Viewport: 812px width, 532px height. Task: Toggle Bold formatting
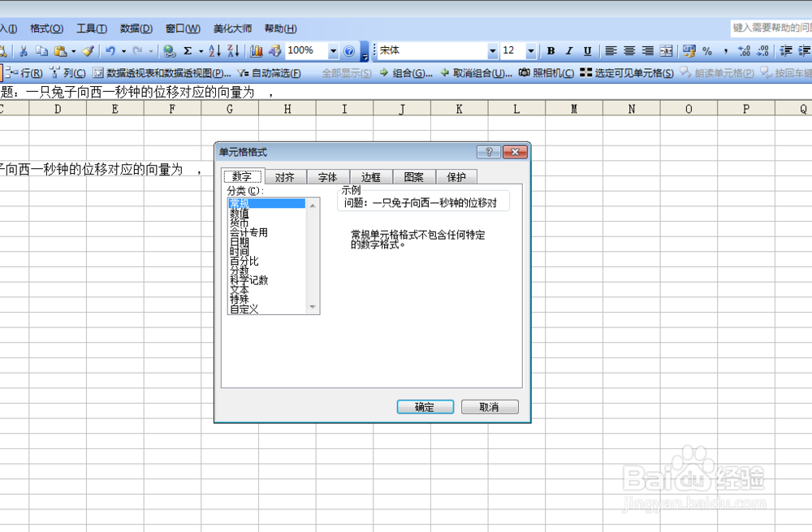(551, 51)
